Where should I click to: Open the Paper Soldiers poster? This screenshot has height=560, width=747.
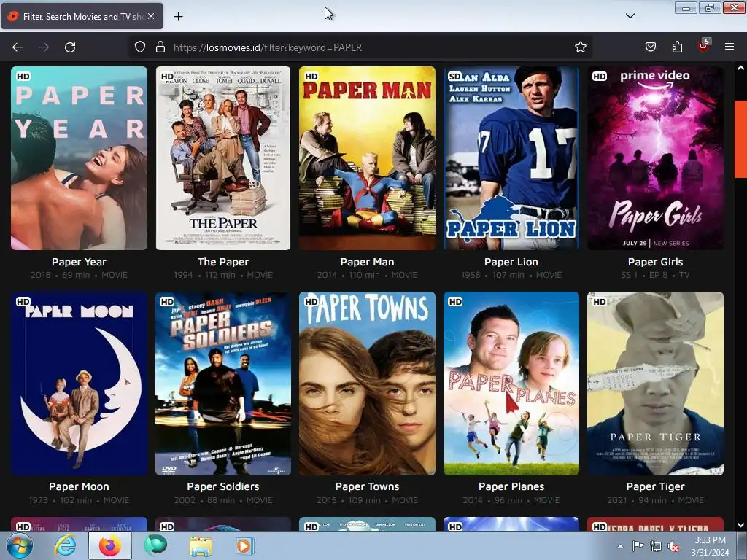pos(223,384)
